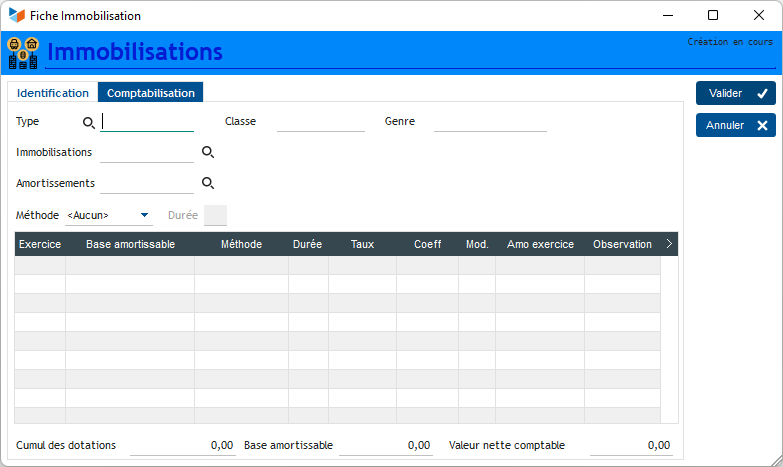Open the Immobilisations account search magnifier

coord(208,152)
